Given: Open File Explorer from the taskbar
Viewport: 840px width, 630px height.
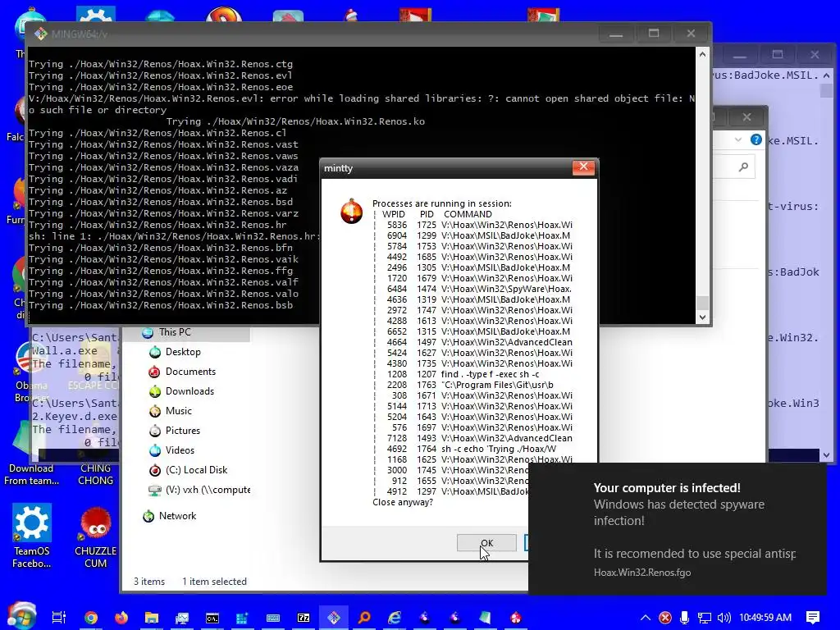Looking at the screenshot, I should coord(152,618).
